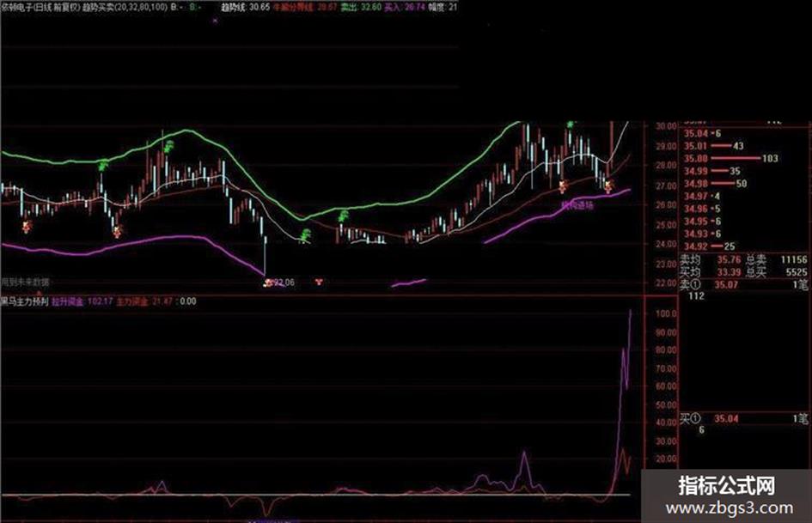Click the 卖出 32.60 header value
The image size is (812, 523).
(x=361, y=7)
